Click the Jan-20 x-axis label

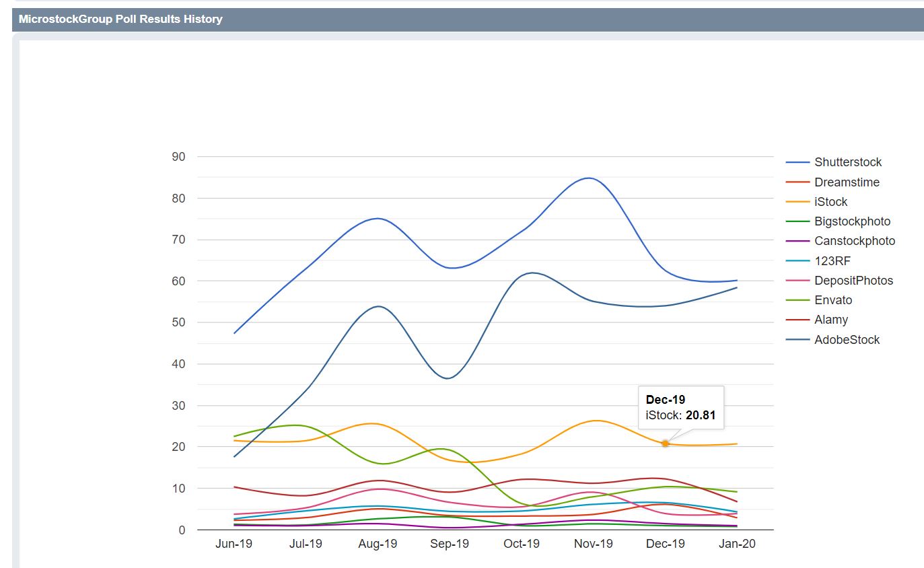point(737,544)
